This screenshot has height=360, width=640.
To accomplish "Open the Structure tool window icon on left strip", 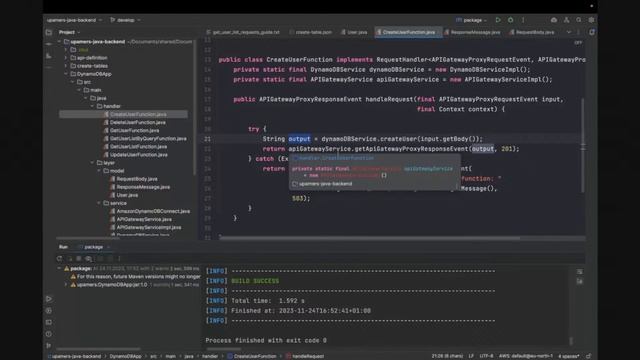I will pos(49,56).
